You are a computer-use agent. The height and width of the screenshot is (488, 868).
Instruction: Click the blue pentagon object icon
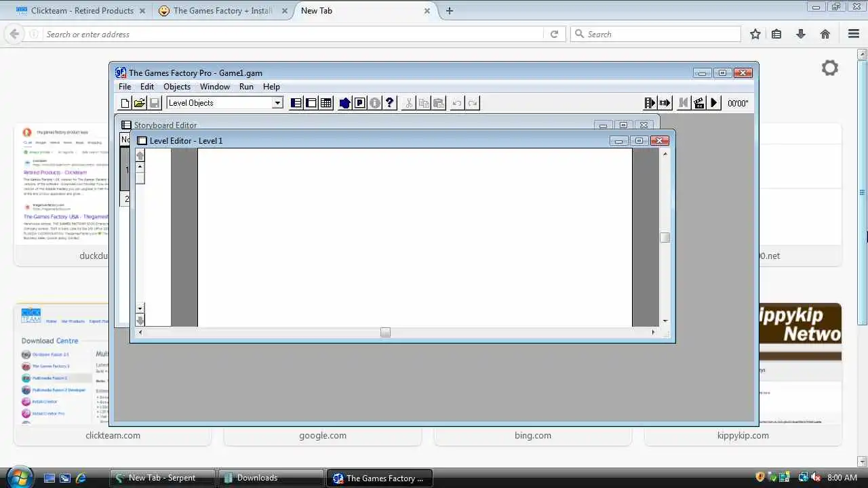[344, 103]
